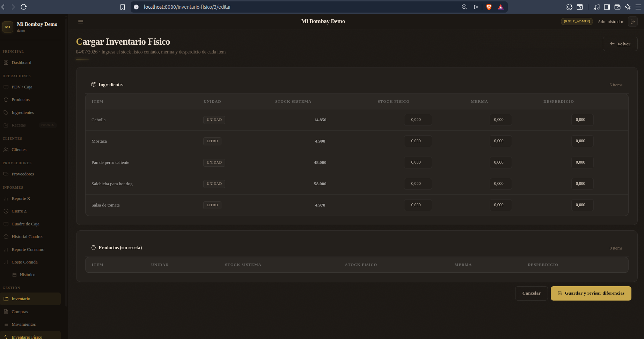Toggle the browser side panel icon

coord(607,7)
